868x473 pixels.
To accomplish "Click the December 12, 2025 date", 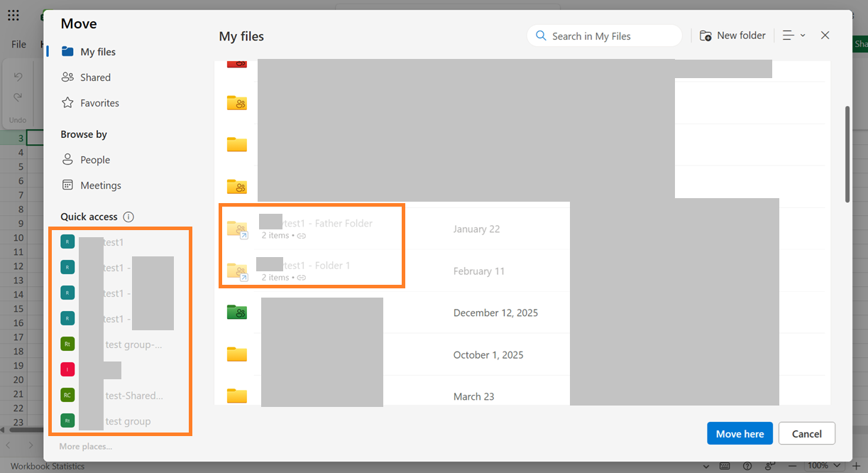I will pyautogui.click(x=495, y=312).
